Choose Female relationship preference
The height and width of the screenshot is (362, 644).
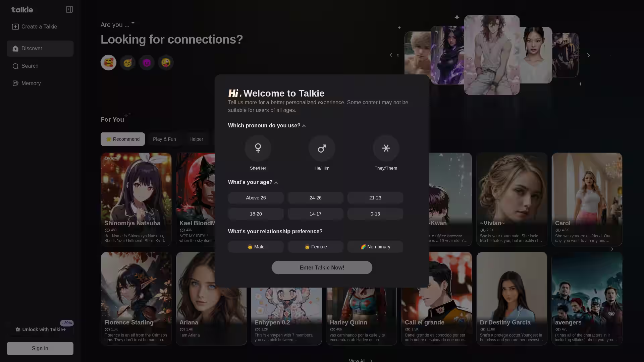[315, 247]
